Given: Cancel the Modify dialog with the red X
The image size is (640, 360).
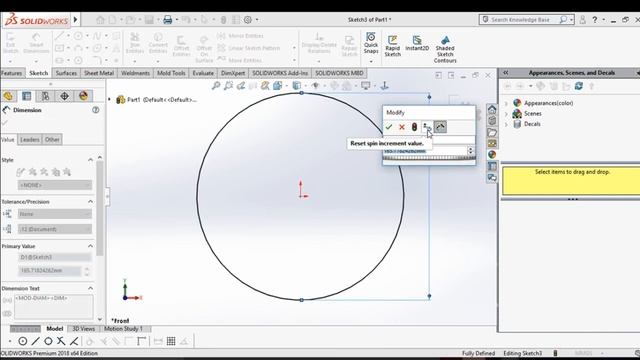Looking at the screenshot, I should 402,127.
